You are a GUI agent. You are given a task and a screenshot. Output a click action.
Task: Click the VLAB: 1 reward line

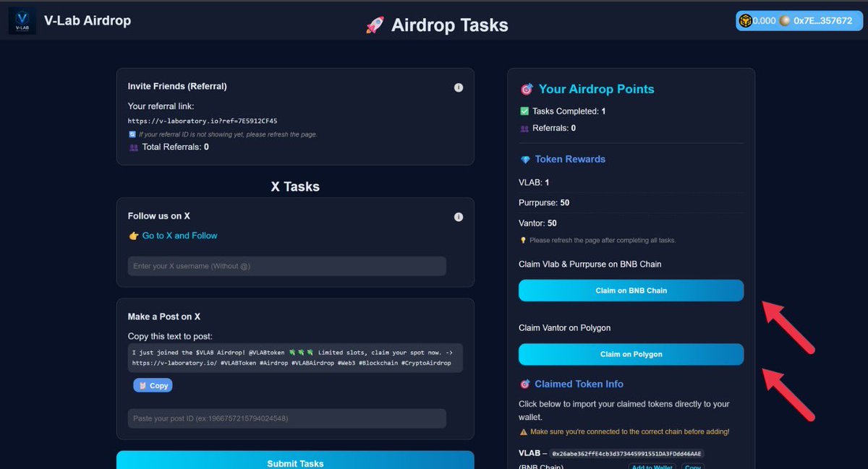(x=534, y=182)
